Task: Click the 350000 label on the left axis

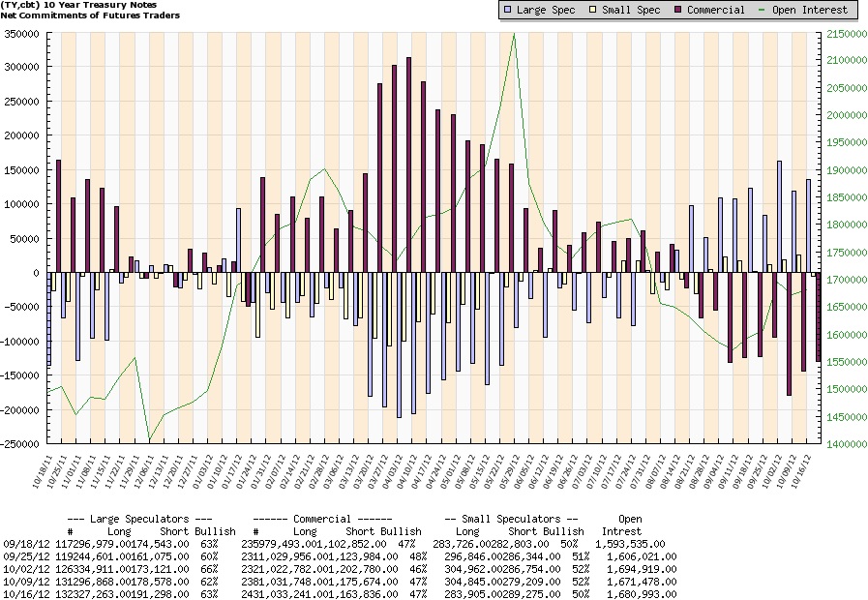Action: 21,34
